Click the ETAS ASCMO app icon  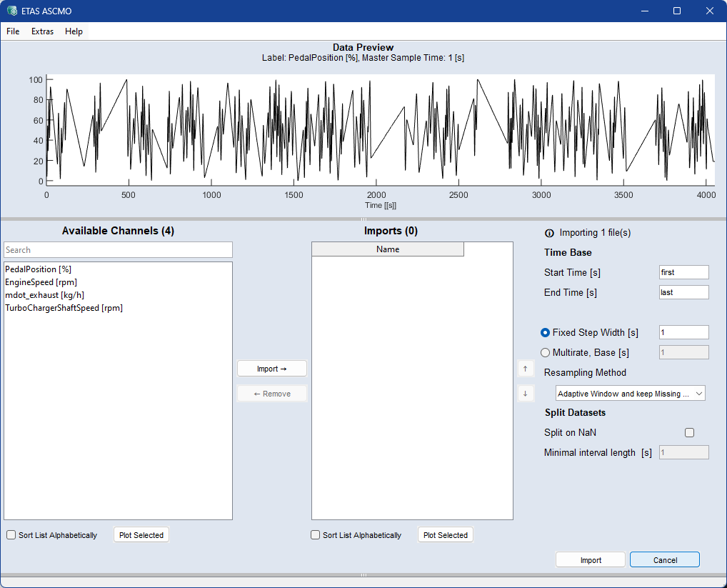(11, 11)
